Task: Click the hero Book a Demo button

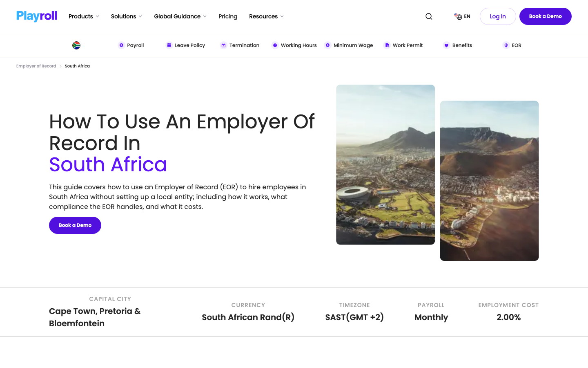Action: click(x=75, y=225)
